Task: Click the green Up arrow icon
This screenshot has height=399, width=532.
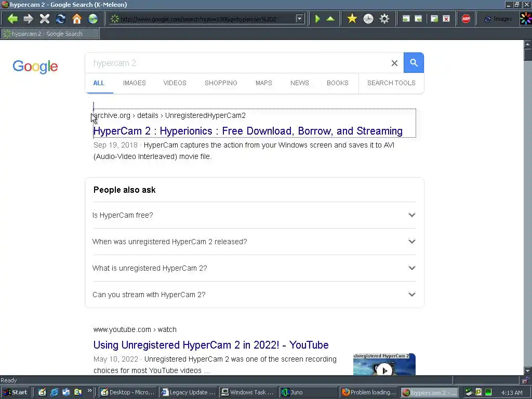Action: [x=330, y=19]
